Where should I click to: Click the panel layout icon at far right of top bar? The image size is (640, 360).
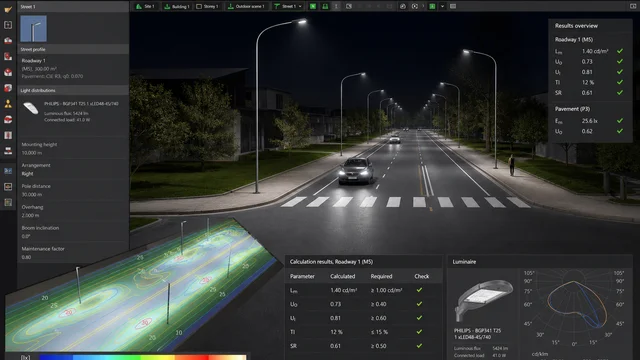click(x=633, y=6)
